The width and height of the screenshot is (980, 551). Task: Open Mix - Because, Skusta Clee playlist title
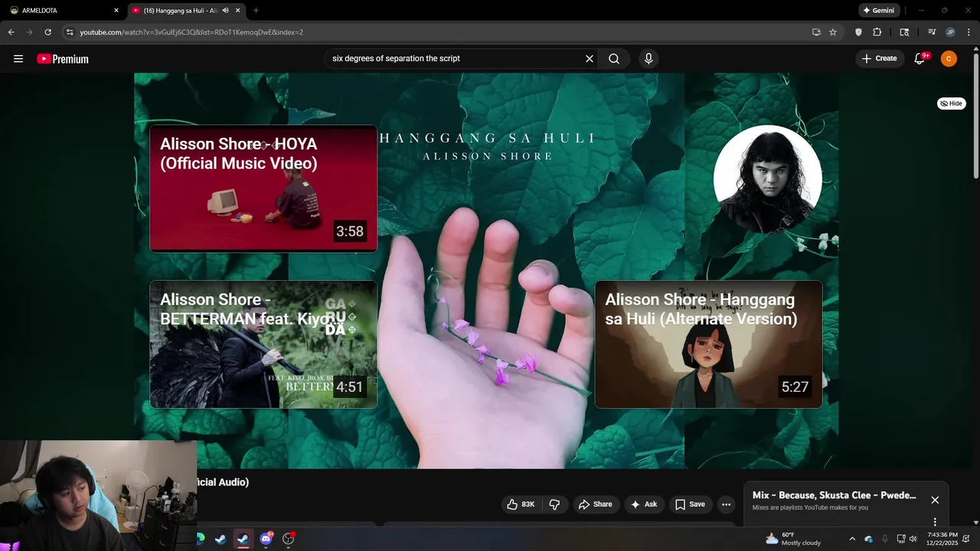coord(834,495)
